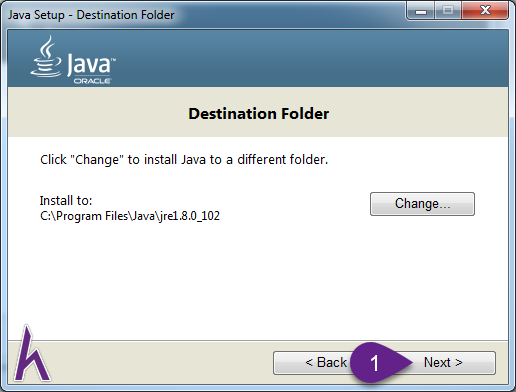Screen dimensions: 516x392
Task: Click the greyed-out maximize window button
Action: coord(448,11)
